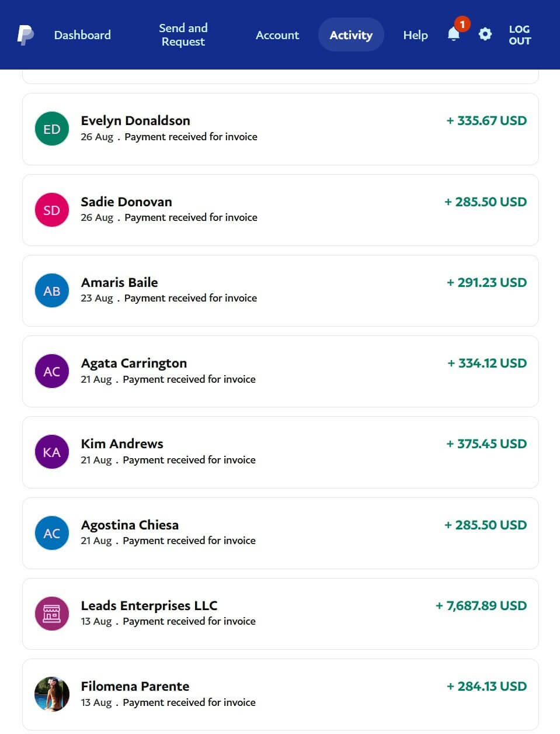Open the Help menu item
The width and height of the screenshot is (560, 734).
[415, 35]
